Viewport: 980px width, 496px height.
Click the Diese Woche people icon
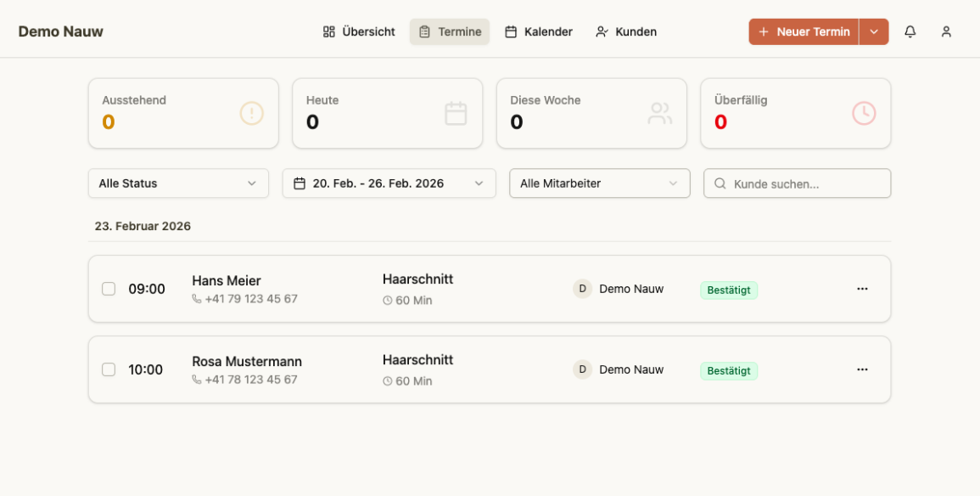(660, 113)
